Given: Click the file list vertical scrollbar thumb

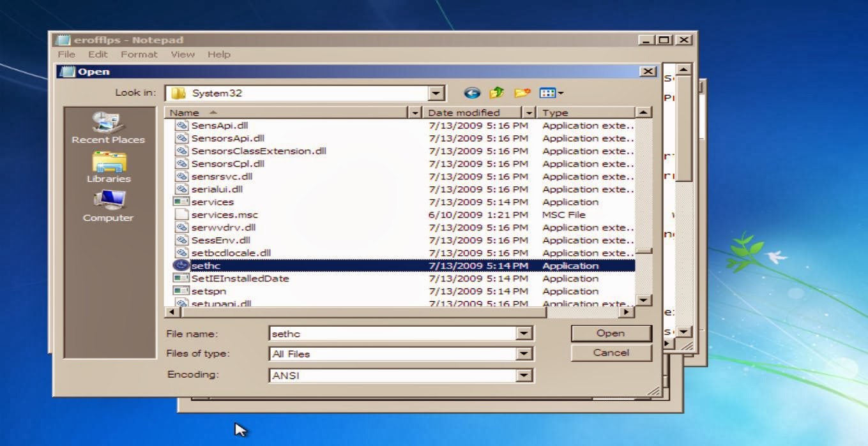Looking at the screenshot, I should pos(644,251).
